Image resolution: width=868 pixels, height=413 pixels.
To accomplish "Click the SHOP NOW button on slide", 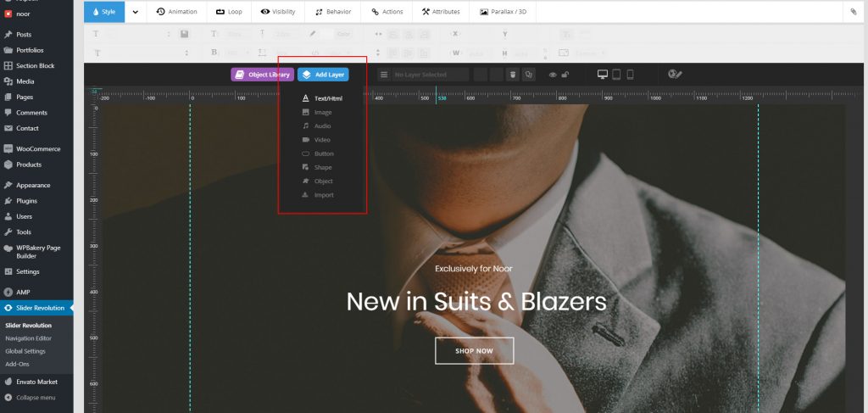I will [x=475, y=351].
